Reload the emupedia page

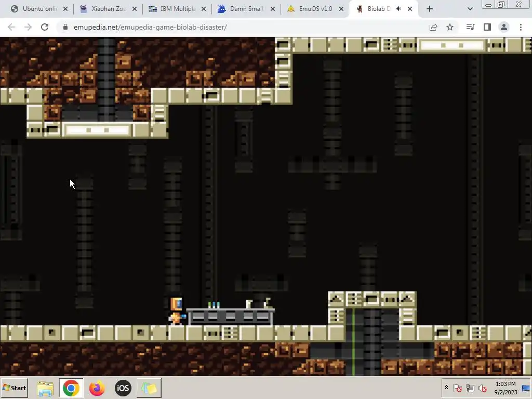[45, 27]
